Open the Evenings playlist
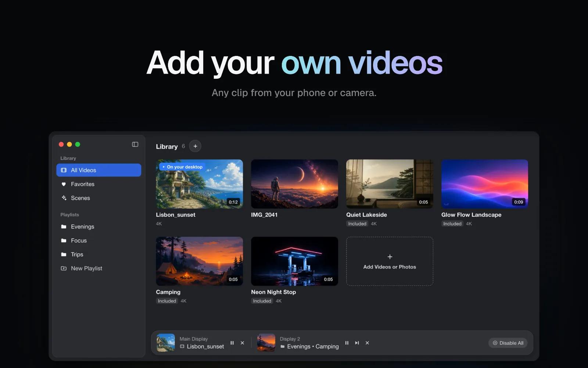 (x=98, y=227)
